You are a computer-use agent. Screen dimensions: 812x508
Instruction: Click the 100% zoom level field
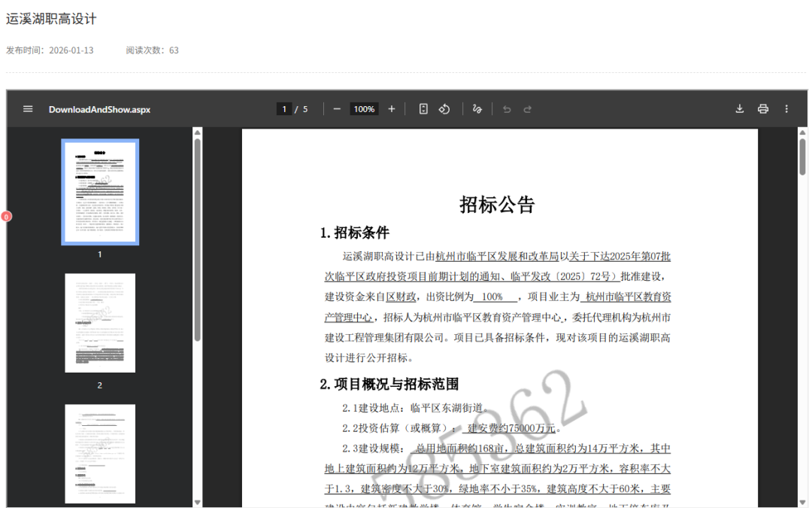click(x=364, y=109)
